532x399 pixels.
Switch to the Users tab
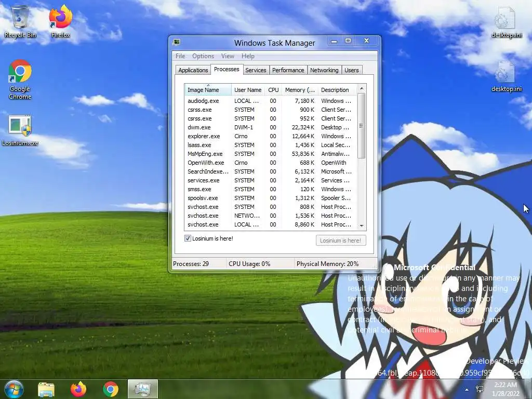352,70
